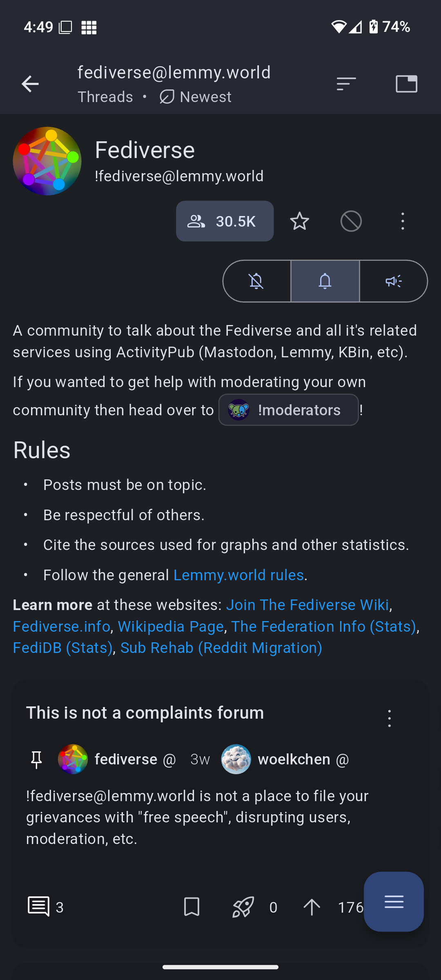Block the community with circle-slash icon
The width and height of the screenshot is (441, 980).
point(351,221)
